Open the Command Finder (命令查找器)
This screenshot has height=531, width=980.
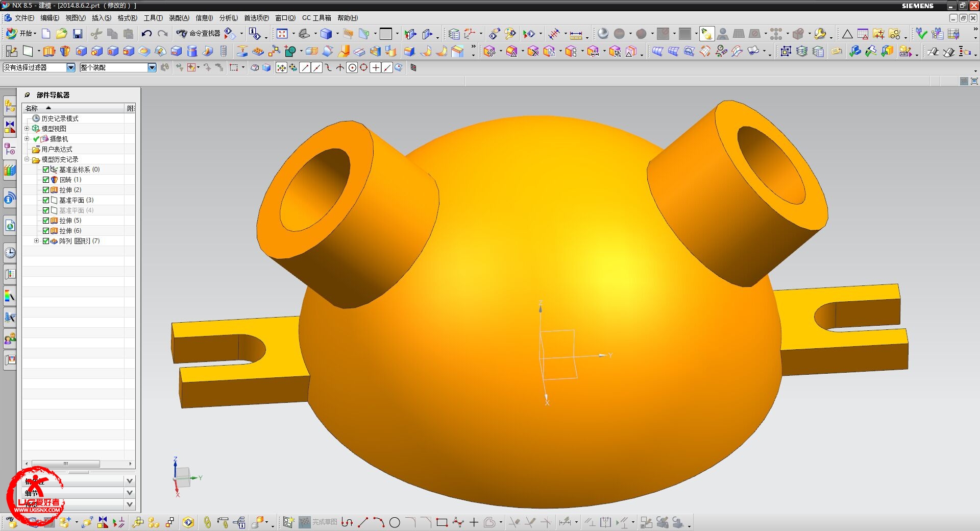[x=198, y=34]
